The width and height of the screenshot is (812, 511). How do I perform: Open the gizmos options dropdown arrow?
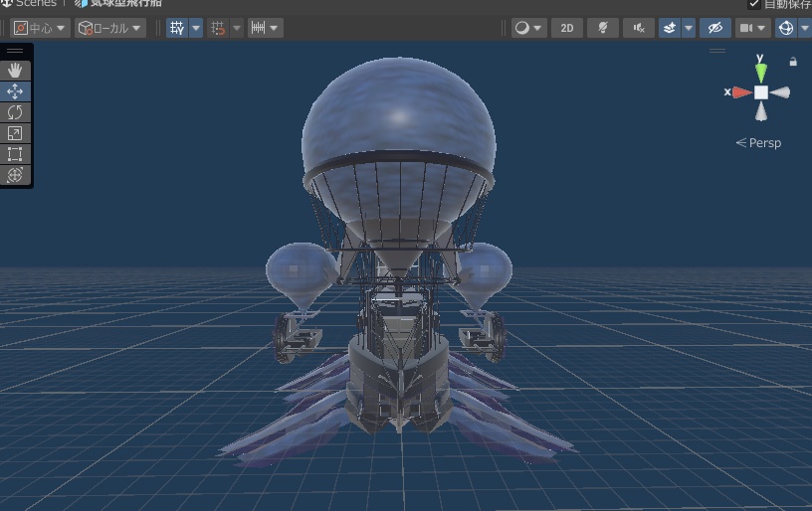(805, 28)
